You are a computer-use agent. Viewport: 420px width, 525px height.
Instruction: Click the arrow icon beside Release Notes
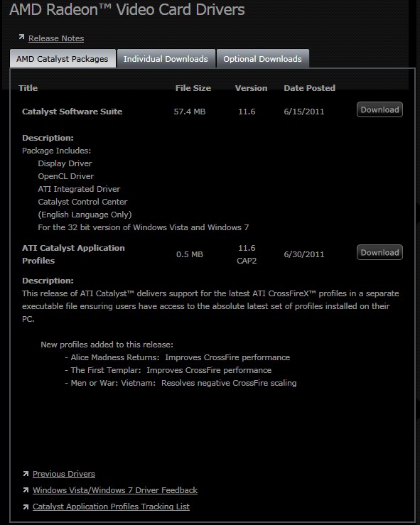click(21, 37)
